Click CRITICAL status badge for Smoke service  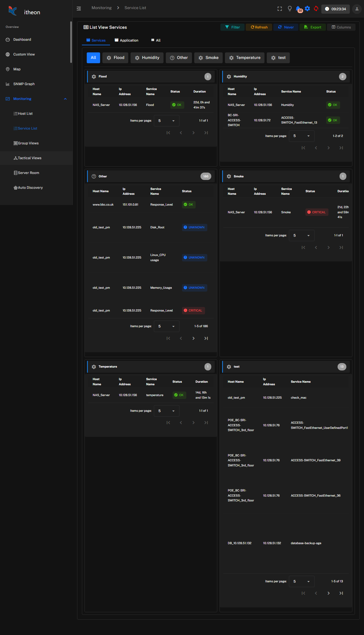[317, 212]
